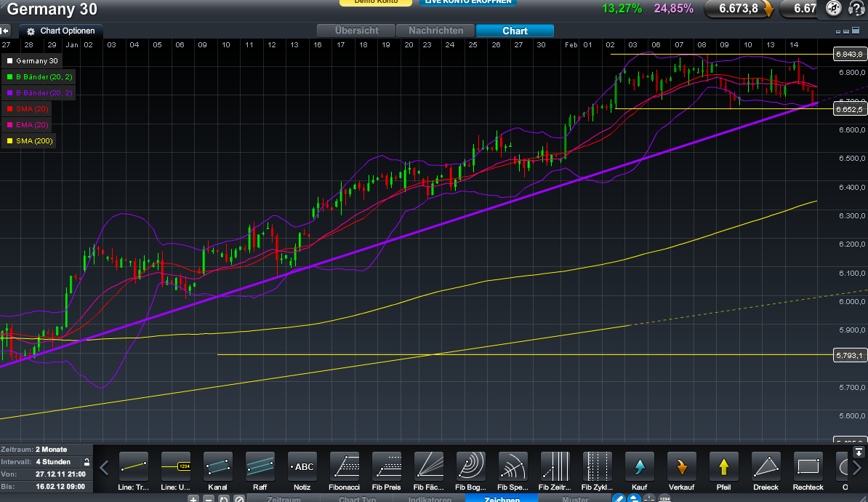Select the Fibonacci fan (Fib Fäc...) tool
This screenshot has width=868, height=502.
[428, 466]
